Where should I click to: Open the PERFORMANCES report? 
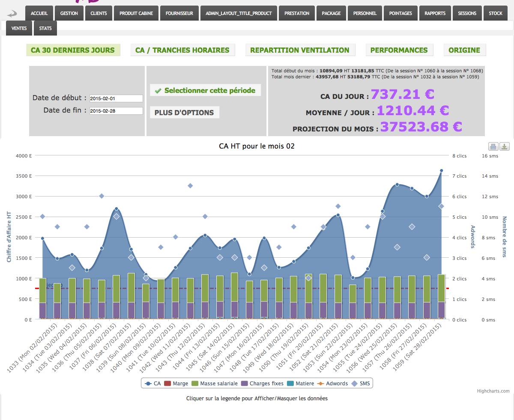coord(399,50)
